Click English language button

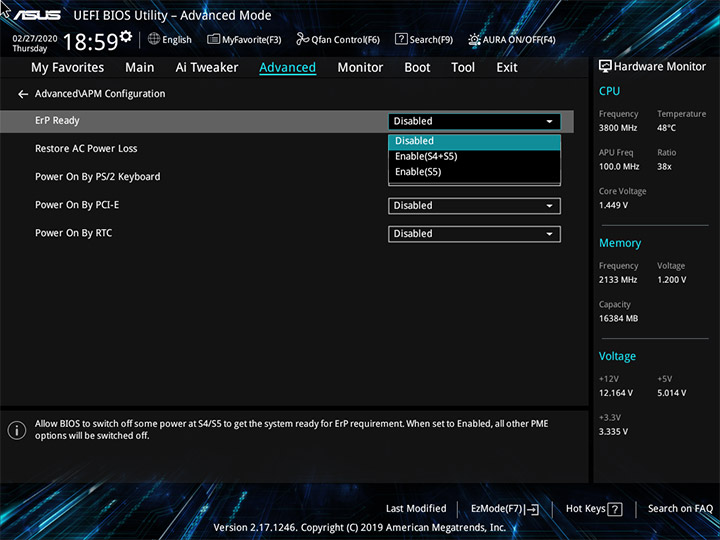(170, 39)
